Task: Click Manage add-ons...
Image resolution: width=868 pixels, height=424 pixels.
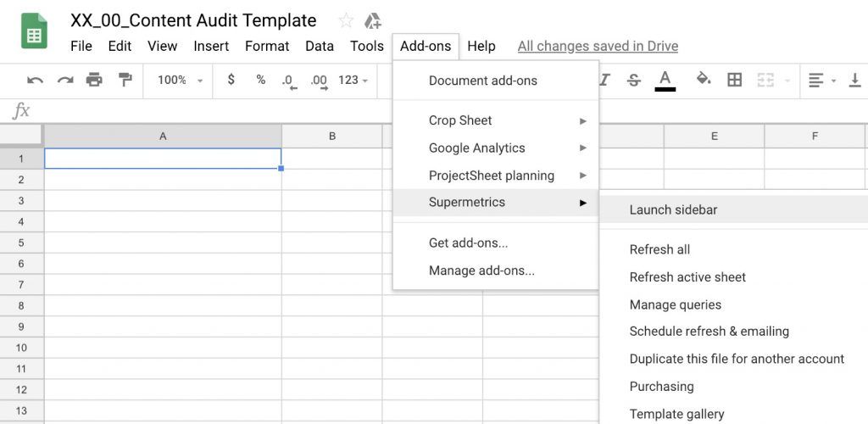Action: (495, 271)
